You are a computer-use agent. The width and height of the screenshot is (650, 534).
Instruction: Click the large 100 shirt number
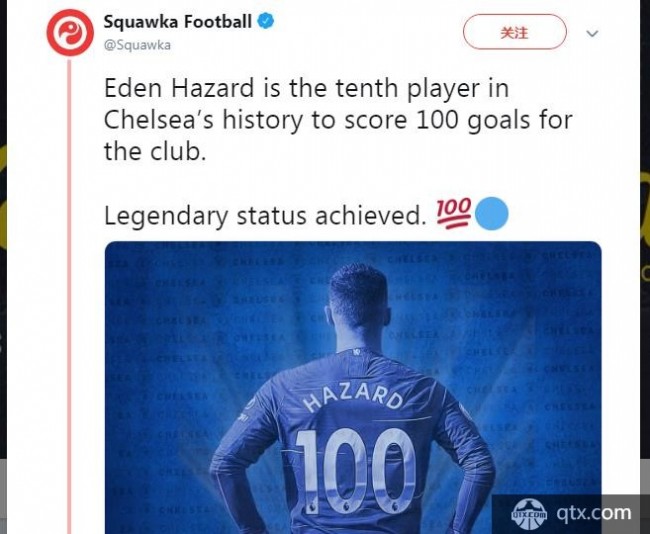pos(356,470)
